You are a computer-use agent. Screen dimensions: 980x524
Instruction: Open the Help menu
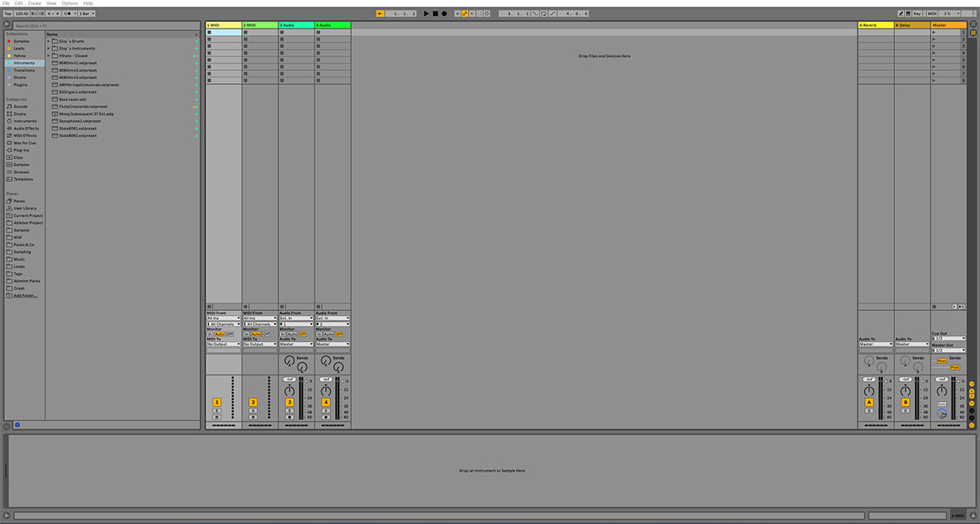88,3
